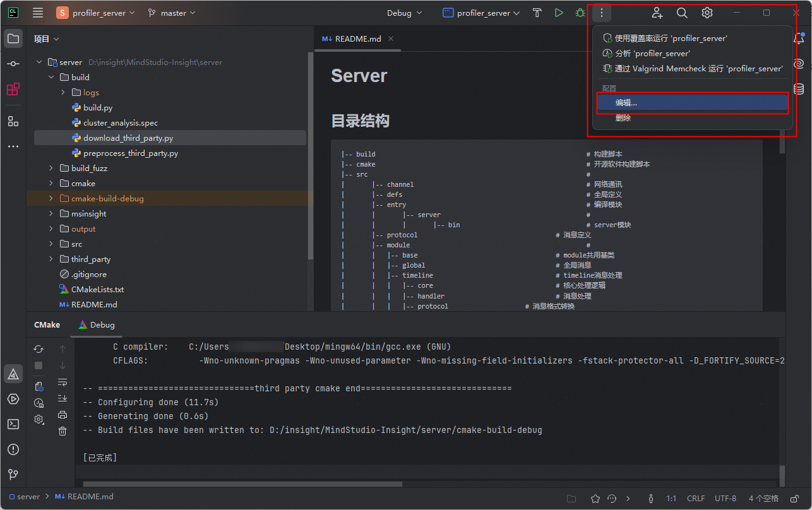Screen dimensions: 812x510
Task: Toggle soft-wrap in the CMake output
Action: click(63, 382)
